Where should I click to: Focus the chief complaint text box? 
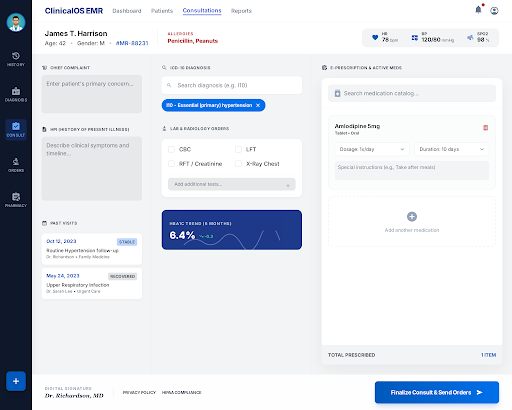(x=92, y=94)
